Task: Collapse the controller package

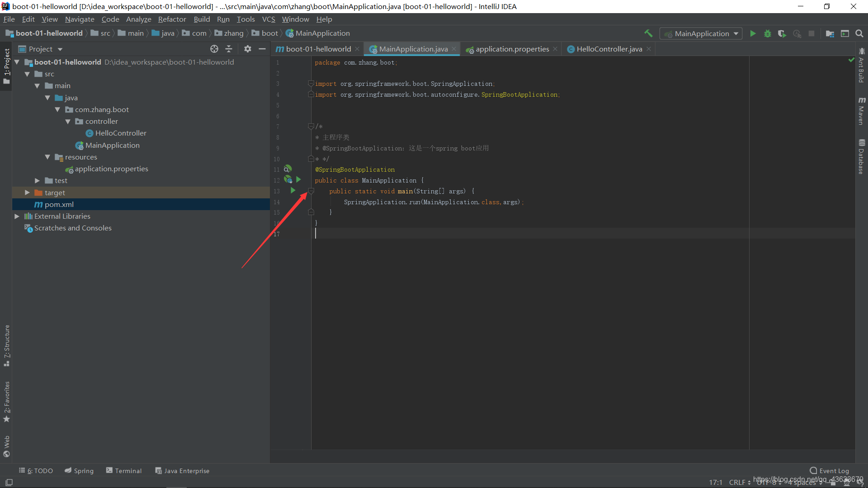Action: click(68, 122)
